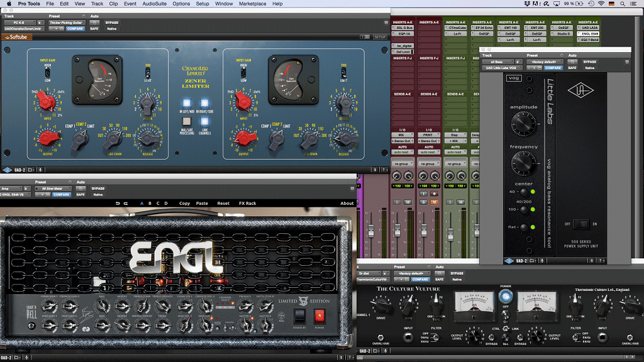Open the factory default preset dropdown in VOG window
The height and width of the screenshot is (362, 644).
click(x=545, y=62)
